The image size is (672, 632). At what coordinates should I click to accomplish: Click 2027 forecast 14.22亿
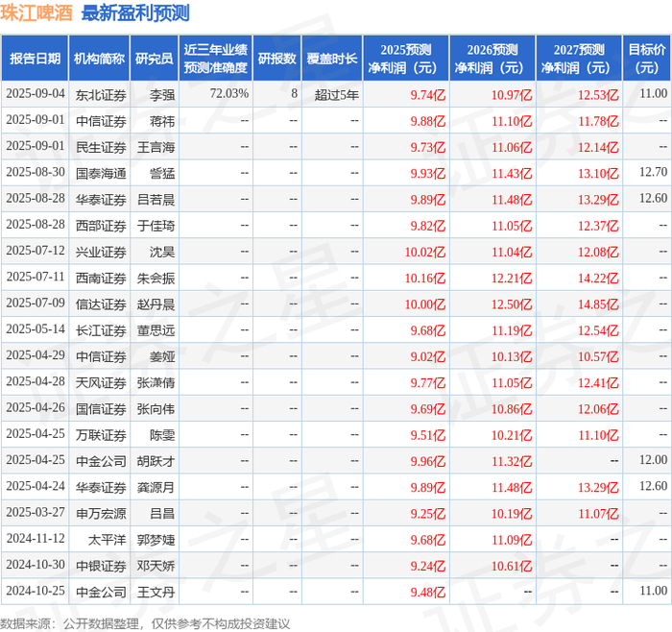(598, 278)
